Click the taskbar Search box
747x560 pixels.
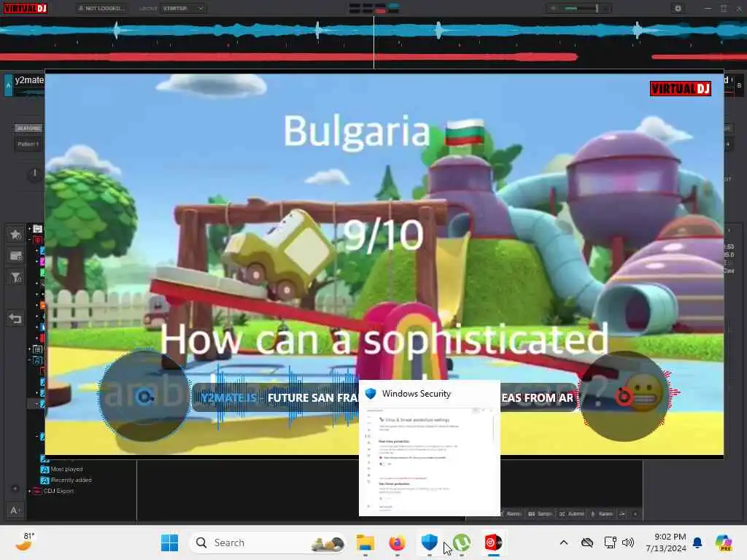coord(268,542)
